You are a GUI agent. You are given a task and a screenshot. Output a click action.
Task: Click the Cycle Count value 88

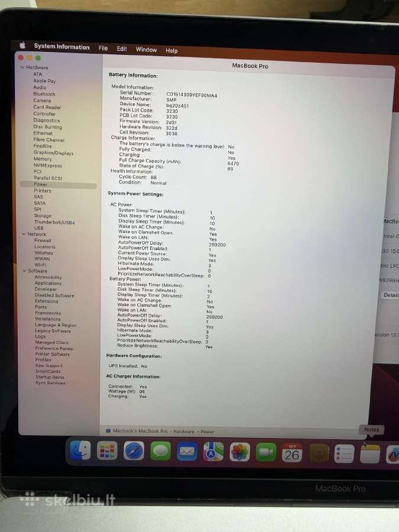pos(154,177)
